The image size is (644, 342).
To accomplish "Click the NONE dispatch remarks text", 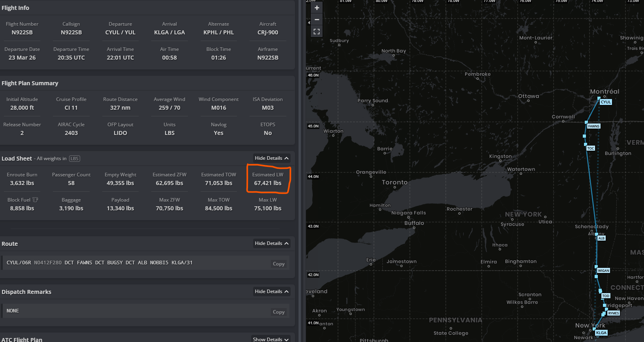I will coord(13,311).
